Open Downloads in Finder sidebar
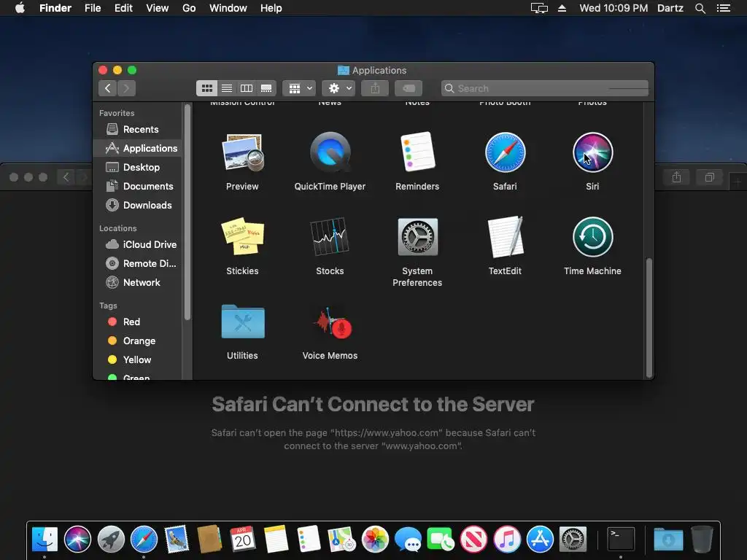This screenshot has height=560, width=747. pos(138,205)
